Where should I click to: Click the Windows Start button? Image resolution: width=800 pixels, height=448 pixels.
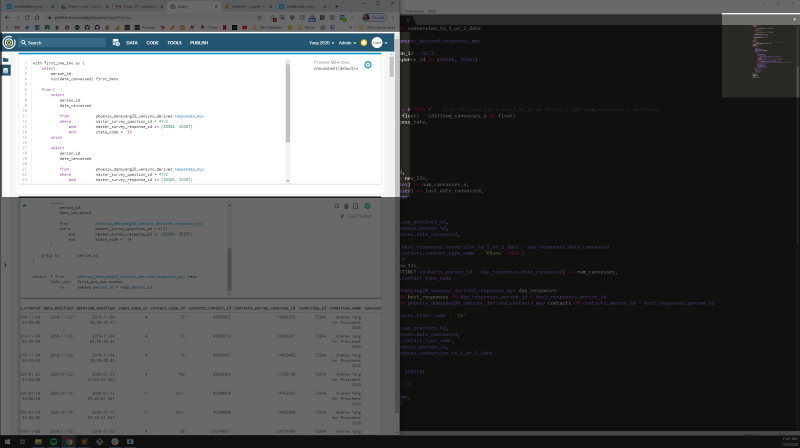pos(6,441)
